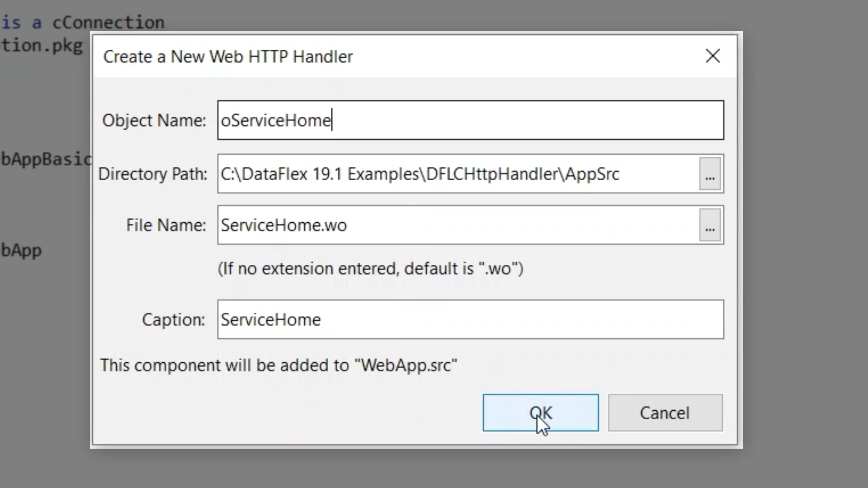Click the File Name browse ellipsis button
868x488 pixels.
click(x=710, y=225)
